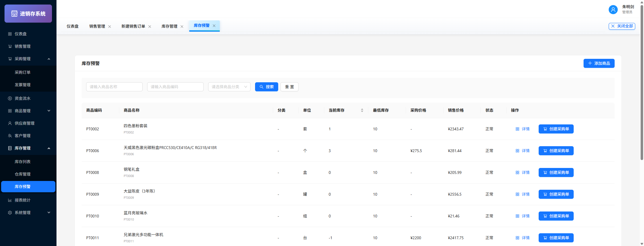Collapse the 采购管理 submenu
The height and width of the screenshot is (246, 644).
pos(49,59)
